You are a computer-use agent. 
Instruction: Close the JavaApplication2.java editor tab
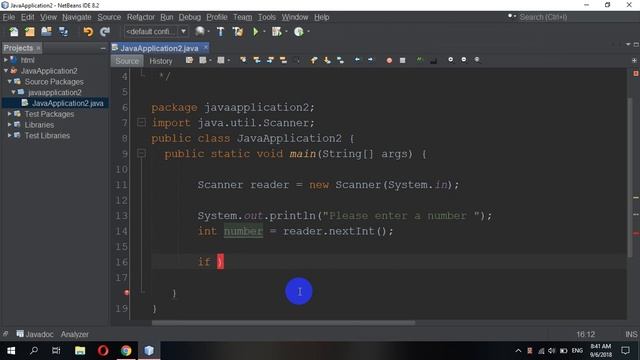[206, 48]
